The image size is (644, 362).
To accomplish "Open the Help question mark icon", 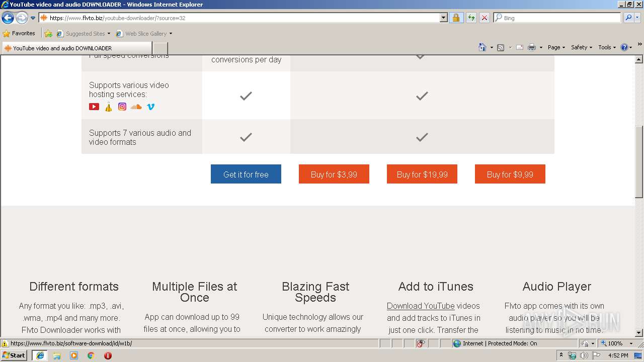I will pos(624,47).
